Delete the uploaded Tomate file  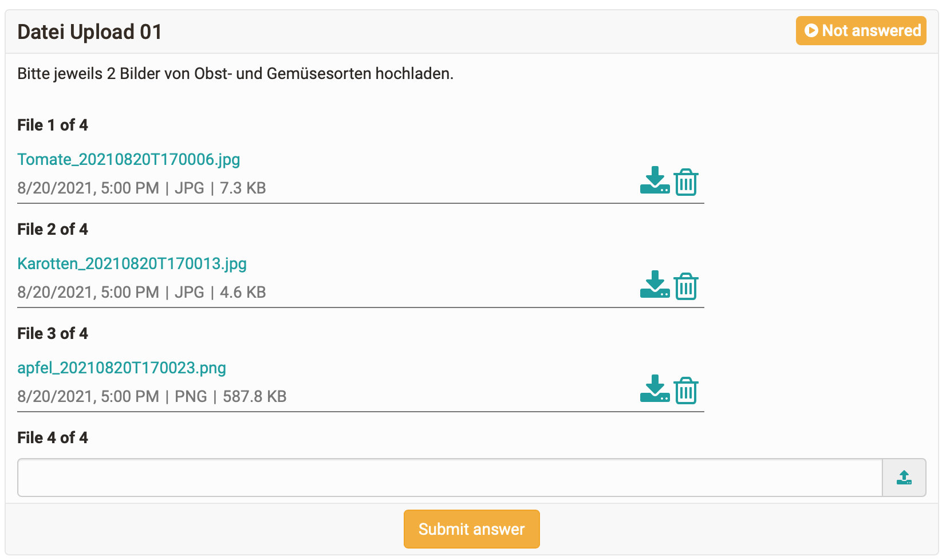(685, 182)
